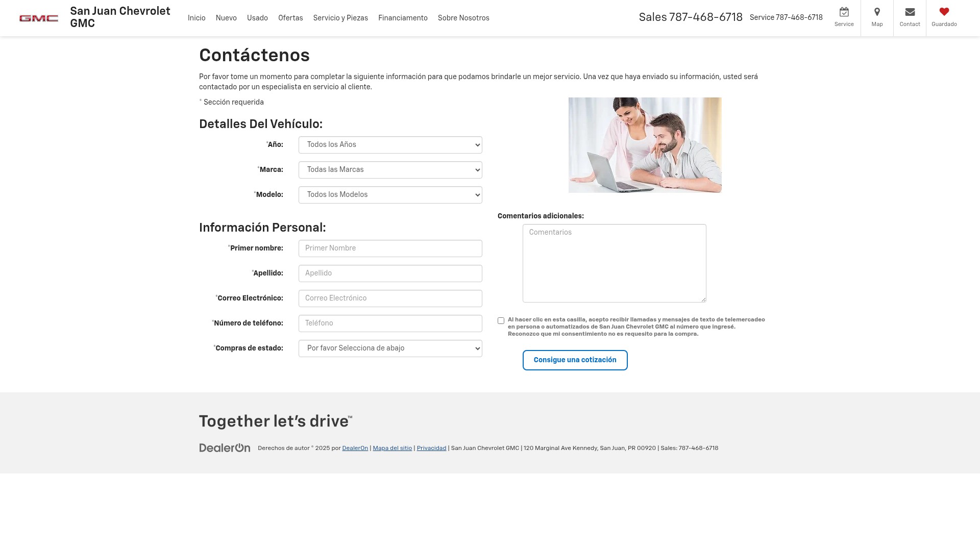Open the Servicio y Piezas menu
This screenshot has width=980, height=551.
(340, 18)
